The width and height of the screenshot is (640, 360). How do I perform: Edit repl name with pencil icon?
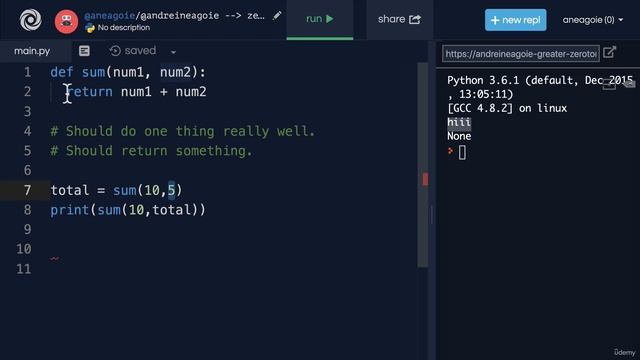point(277,16)
